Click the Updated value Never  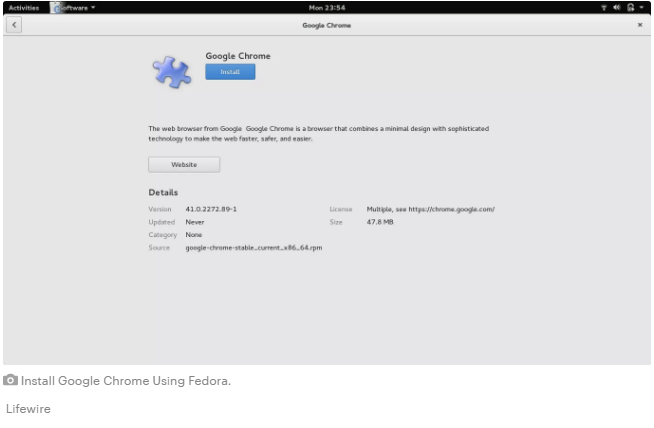[195, 222]
